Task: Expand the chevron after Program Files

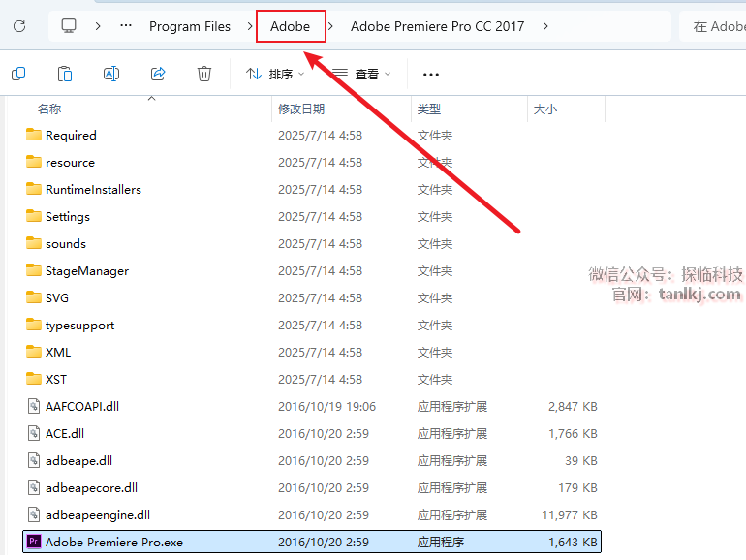Action: (249, 26)
